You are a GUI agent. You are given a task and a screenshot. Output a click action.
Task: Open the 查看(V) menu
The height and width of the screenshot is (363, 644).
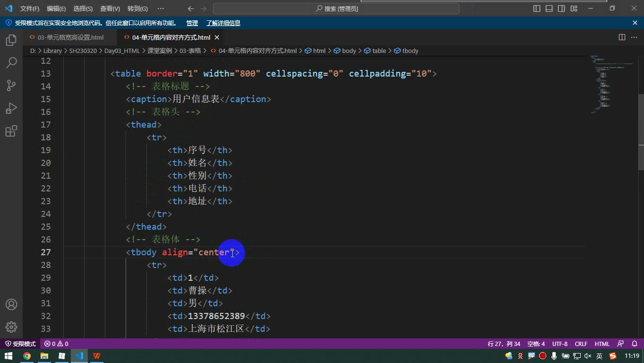pos(110,9)
